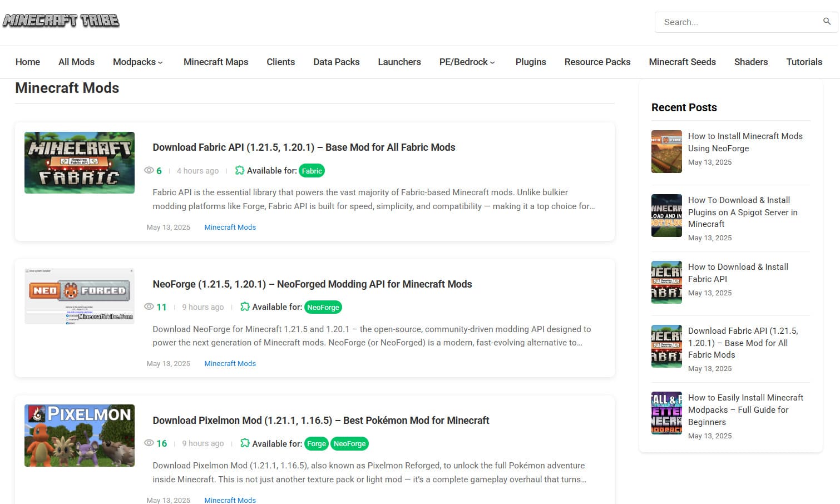Open recent post about plugins on Spigot Server
The image size is (840, 504).
tap(743, 212)
